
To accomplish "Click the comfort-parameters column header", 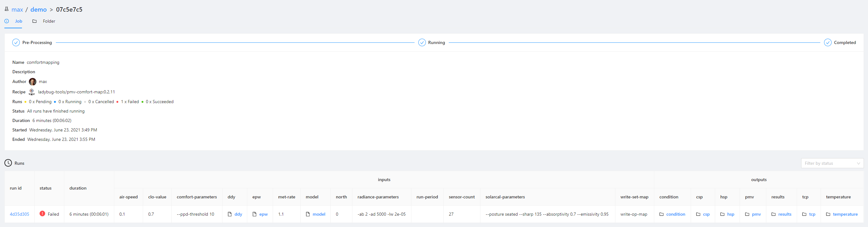I will 197,197.
